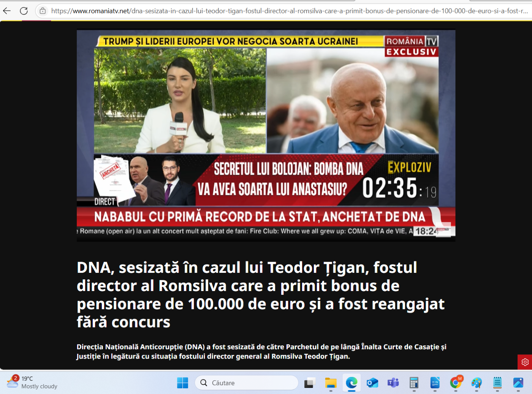Viewport: 532px width, 394px height.
Task: Launch Microsoft Teams
Action: click(393, 383)
